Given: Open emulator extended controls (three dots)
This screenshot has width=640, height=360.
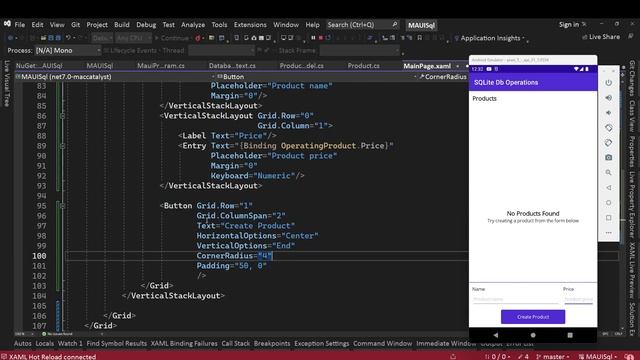Looking at the screenshot, I should (x=609, y=233).
